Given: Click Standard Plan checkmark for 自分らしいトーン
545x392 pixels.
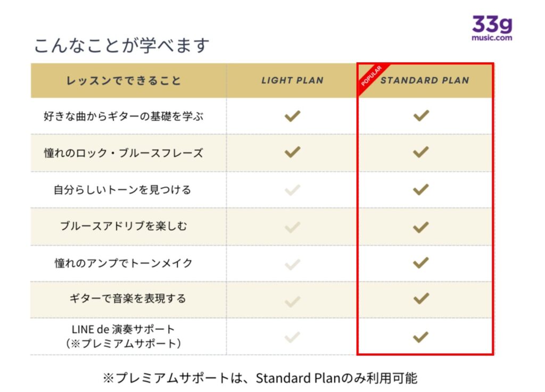Looking at the screenshot, I should tap(421, 189).
